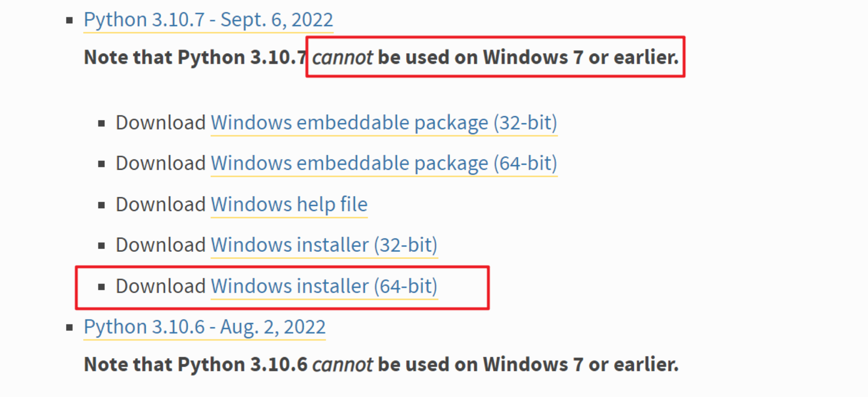Click 'Windows 7 or earlier' in the 3.10.6 note
The image size is (868, 397).
click(580, 365)
